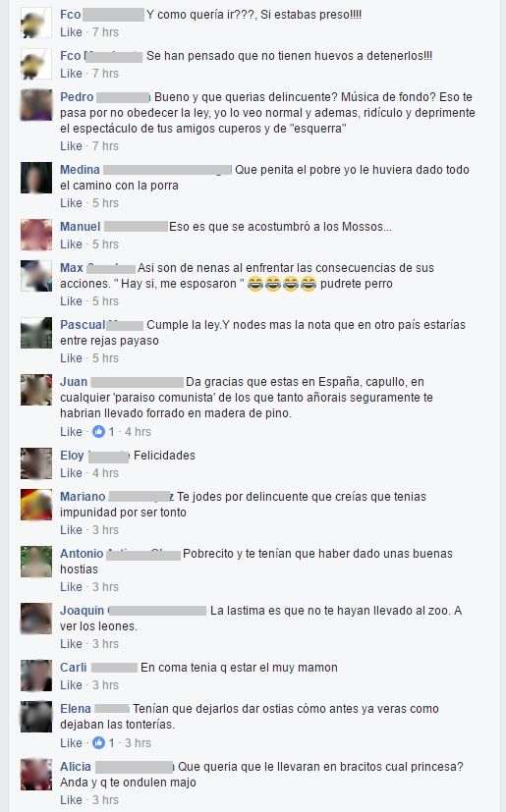Click the 5 hrs timestamp under Medina's comment

click(105, 203)
